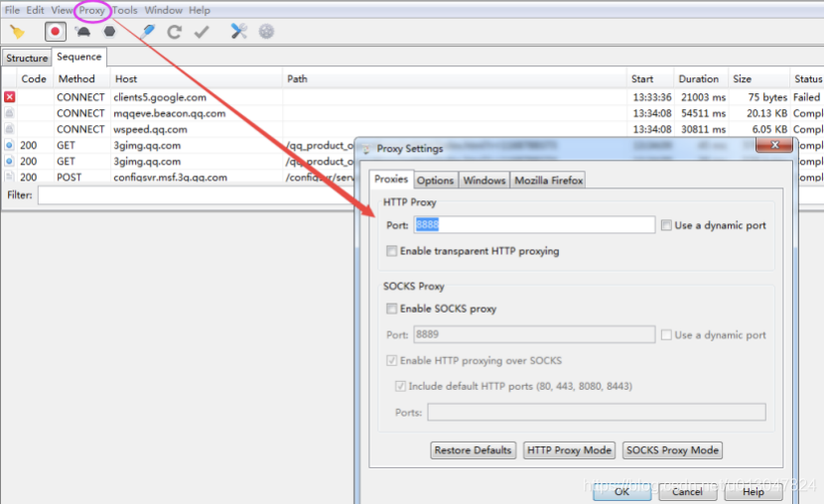Open the File menu
This screenshot has height=504, width=826.
coord(12,10)
